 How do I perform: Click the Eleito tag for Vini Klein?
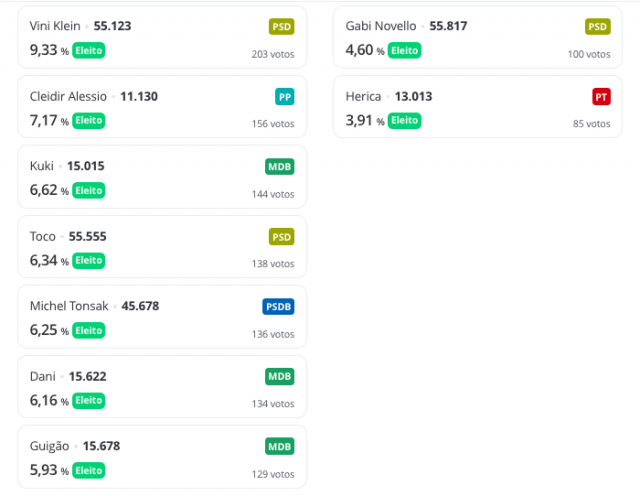click(89, 51)
